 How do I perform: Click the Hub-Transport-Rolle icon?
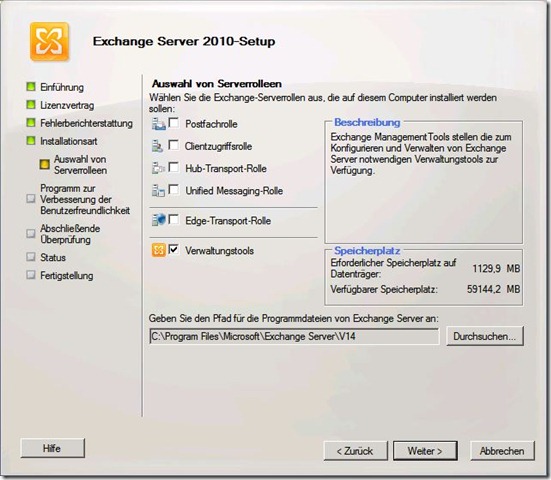tap(158, 168)
